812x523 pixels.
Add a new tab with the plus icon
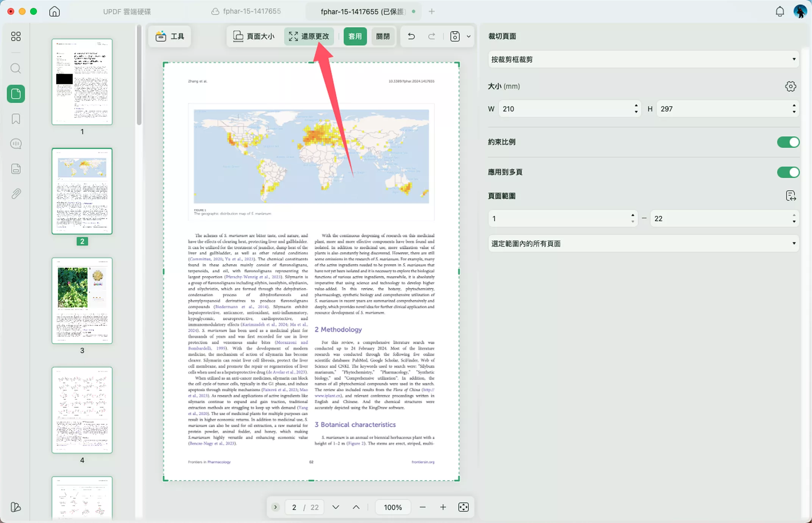tap(432, 11)
